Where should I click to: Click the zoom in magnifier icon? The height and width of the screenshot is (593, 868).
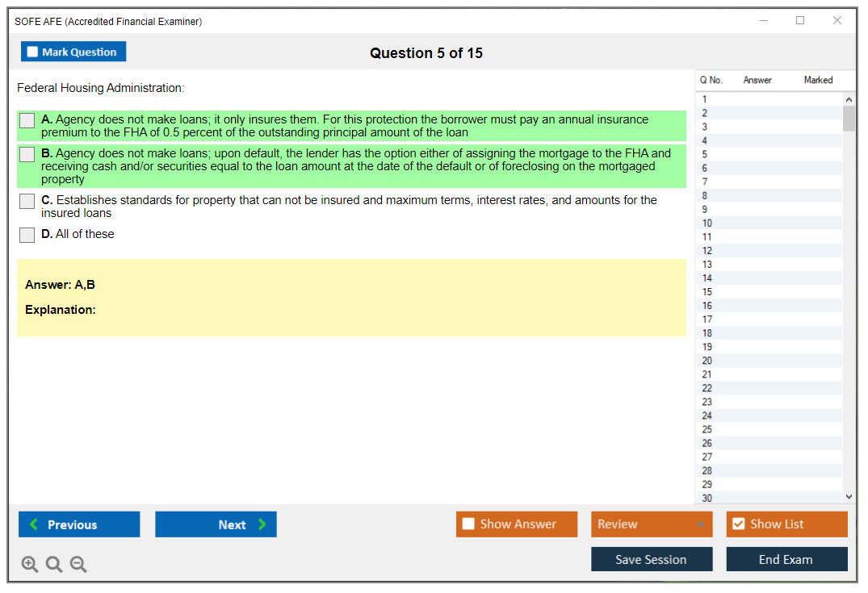point(30,565)
